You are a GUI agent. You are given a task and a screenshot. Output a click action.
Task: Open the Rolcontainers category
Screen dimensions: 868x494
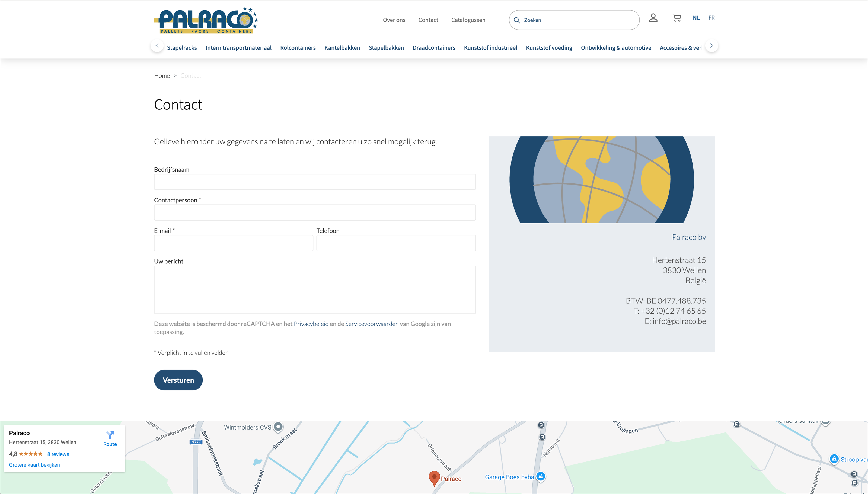(x=298, y=48)
